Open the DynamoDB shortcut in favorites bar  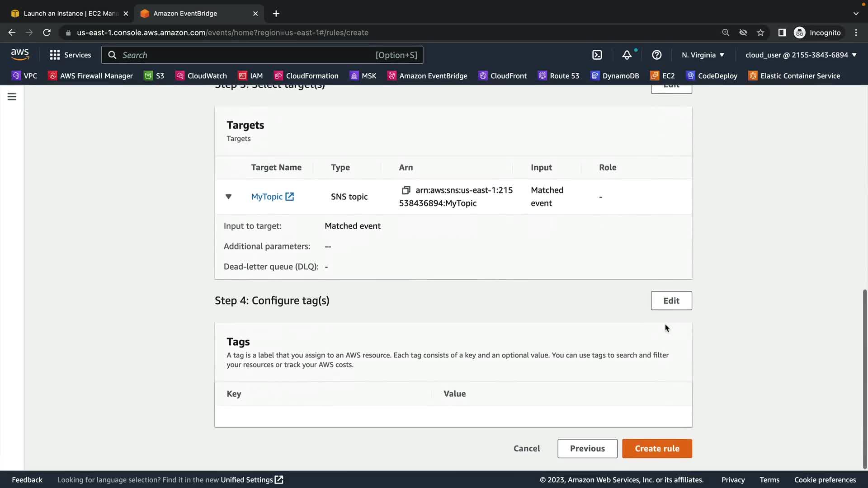(615, 75)
